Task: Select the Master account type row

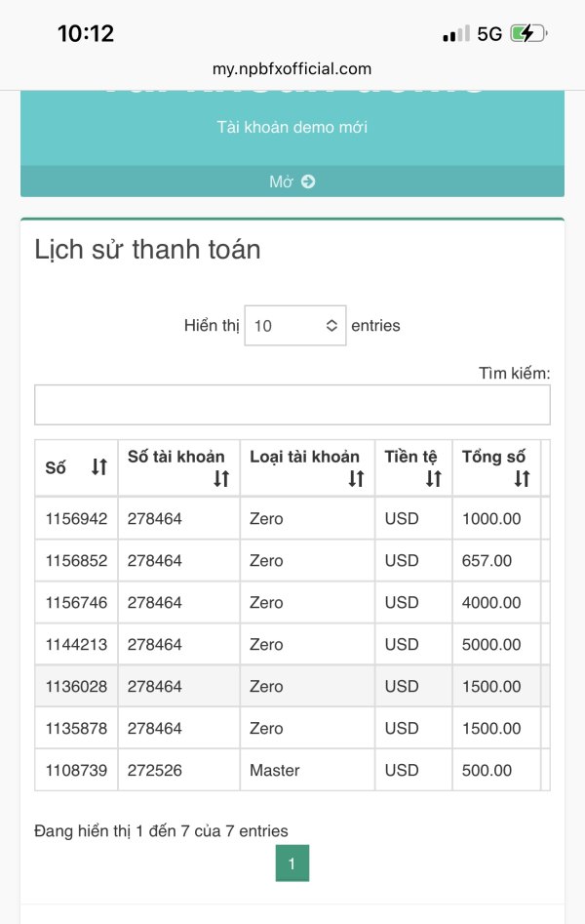Action: point(275,771)
